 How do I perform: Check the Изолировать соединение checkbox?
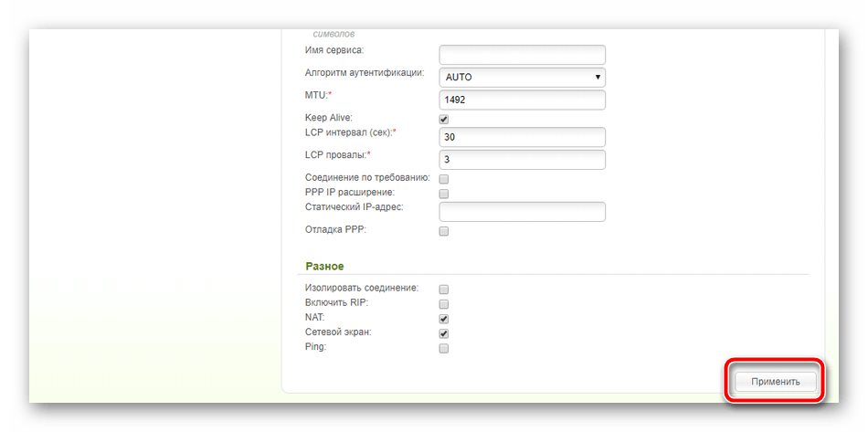click(x=443, y=290)
